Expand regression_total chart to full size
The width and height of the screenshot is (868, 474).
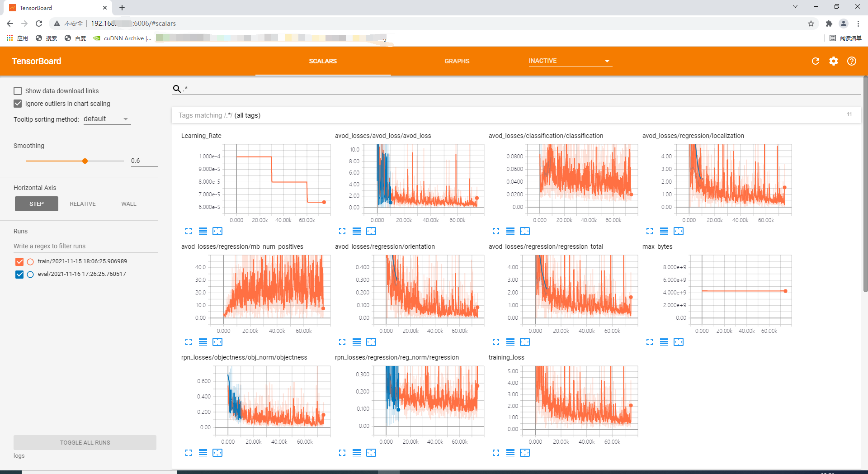496,342
